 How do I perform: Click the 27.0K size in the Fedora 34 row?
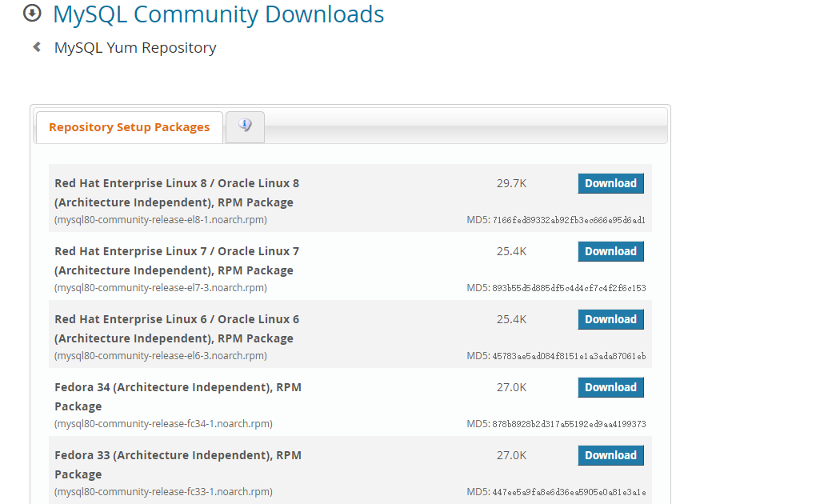511,387
